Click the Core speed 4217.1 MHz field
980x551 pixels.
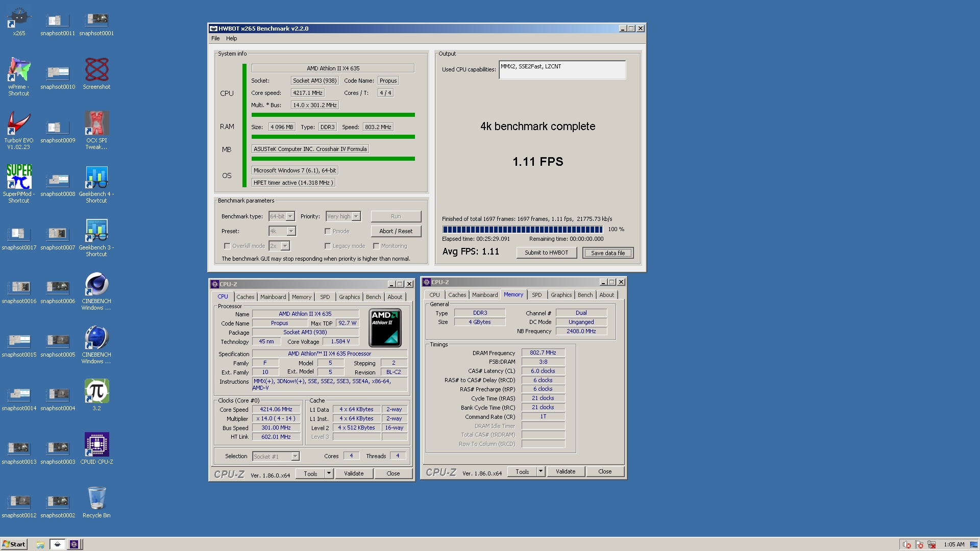[x=308, y=93]
